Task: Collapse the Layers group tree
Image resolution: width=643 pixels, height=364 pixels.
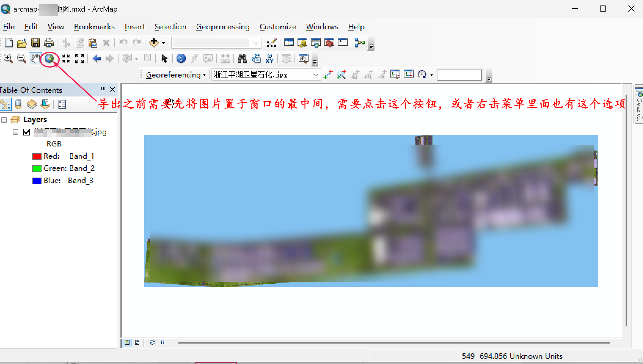Action: [4, 120]
